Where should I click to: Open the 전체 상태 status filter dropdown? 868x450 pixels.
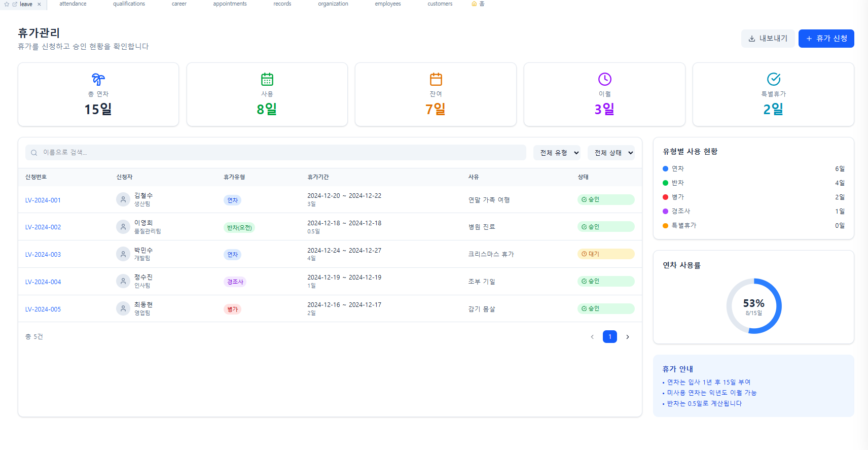pos(611,153)
